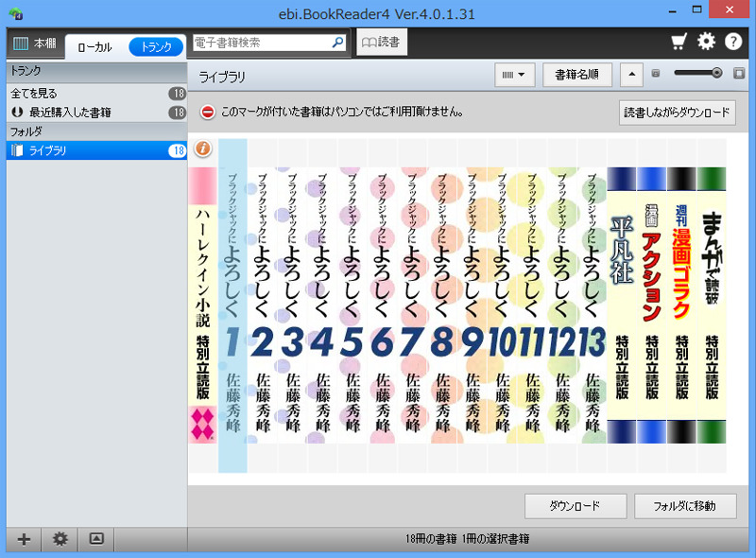Open the view style dropdown
This screenshot has width=756, height=558.
tap(514, 75)
